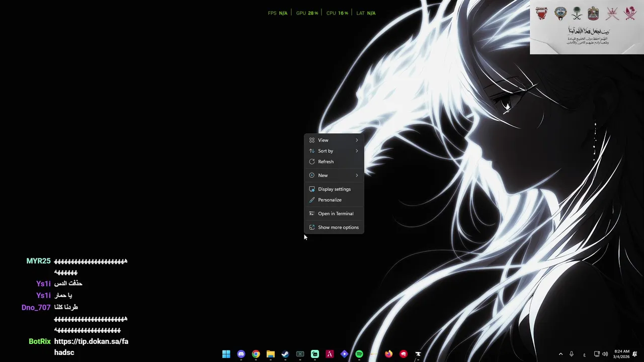Screen dimensions: 644x362
Task: Open the red Riot Client taskbar icon
Action: click(x=404, y=354)
